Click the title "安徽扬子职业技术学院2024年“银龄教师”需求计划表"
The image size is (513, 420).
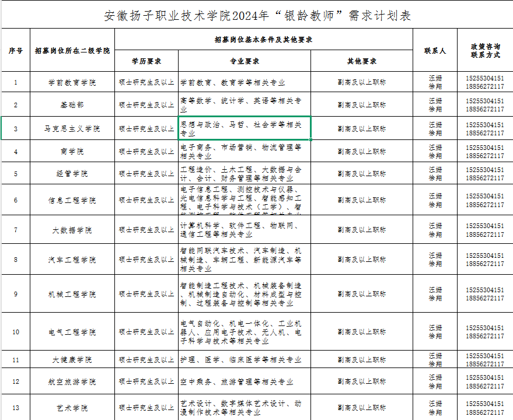pos(257,16)
